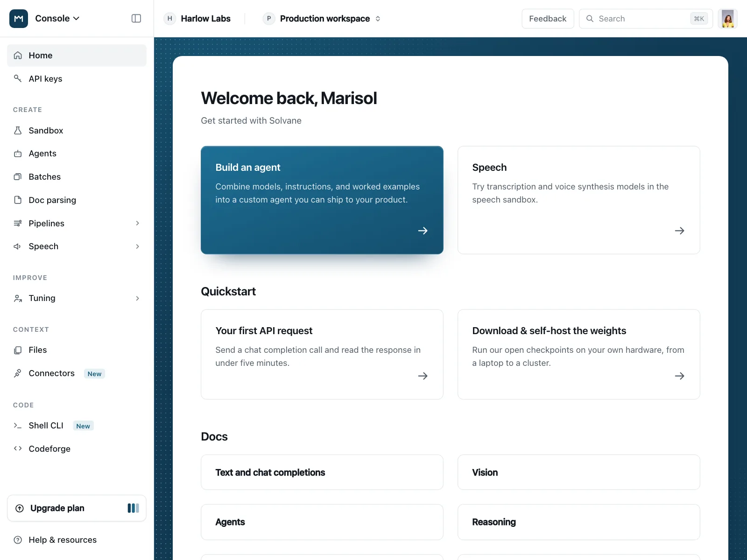Open the user profile avatar
Viewport: 747px width, 560px height.
(728, 19)
